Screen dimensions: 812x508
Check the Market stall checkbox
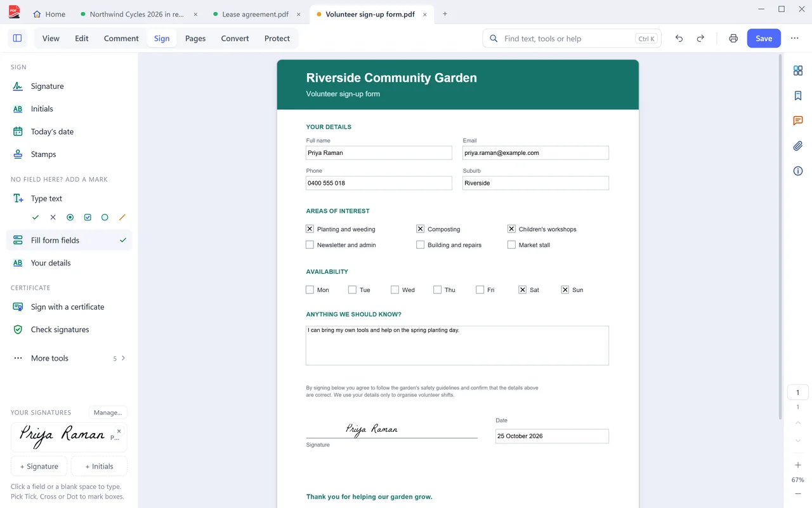click(511, 244)
